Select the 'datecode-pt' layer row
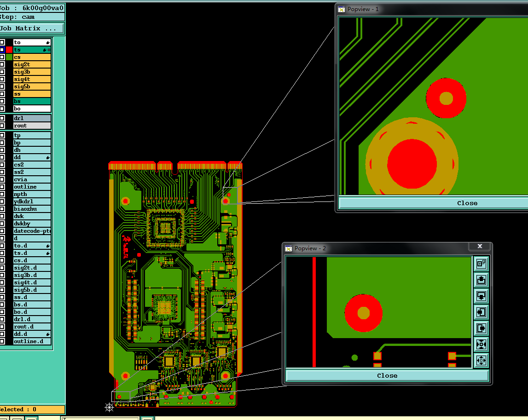The width and height of the screenshot is (528, 420). point(32,231)
